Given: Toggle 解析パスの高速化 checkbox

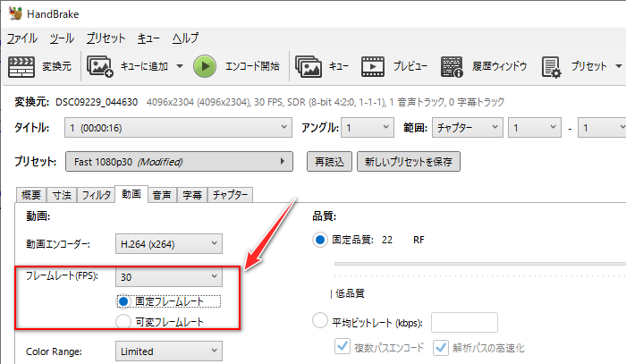Looking at the screenshot, I should (x=441, y=348).
